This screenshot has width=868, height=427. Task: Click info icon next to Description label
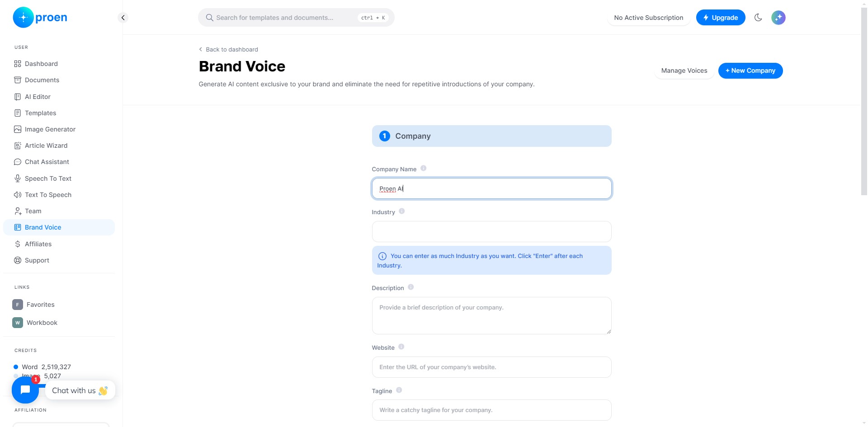coord(411,287)
